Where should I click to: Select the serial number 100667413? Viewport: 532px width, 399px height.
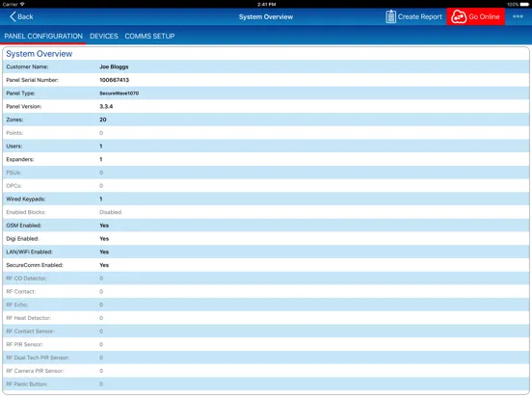coord(115,80)
